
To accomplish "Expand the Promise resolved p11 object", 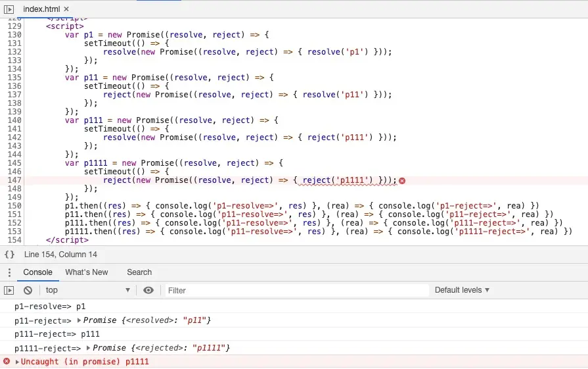I will [79, 320].
